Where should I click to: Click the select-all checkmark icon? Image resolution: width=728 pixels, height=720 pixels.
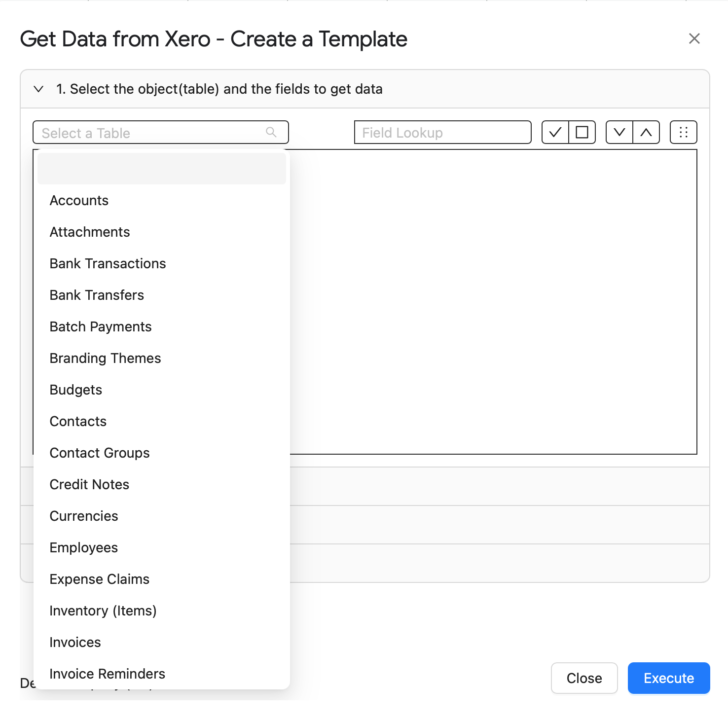pyautogui.click(x=555, y=132)
